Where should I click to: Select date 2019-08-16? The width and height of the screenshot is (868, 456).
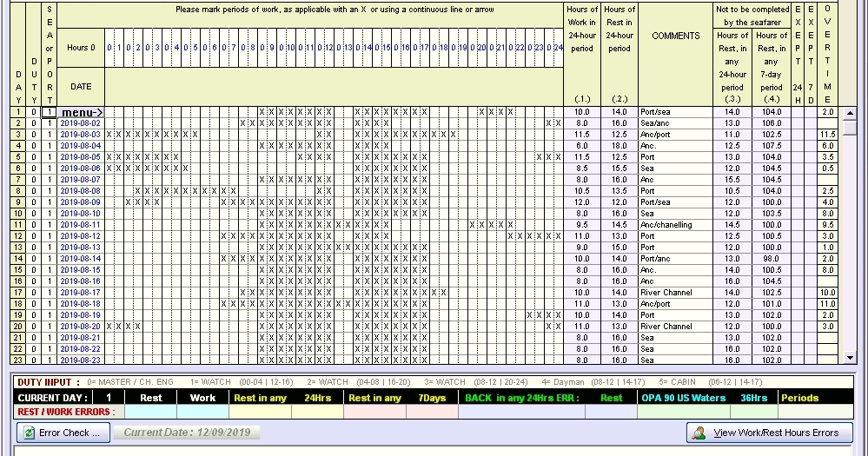tap(81, 281)
